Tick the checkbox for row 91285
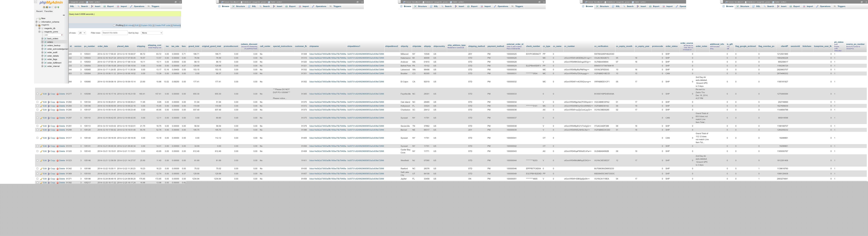 click(37, 110)
